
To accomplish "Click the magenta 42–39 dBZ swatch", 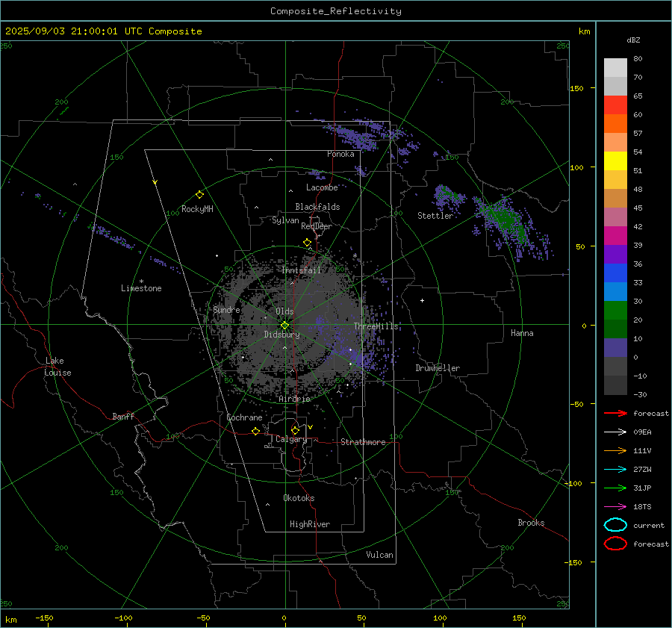I will click(615, 236).
